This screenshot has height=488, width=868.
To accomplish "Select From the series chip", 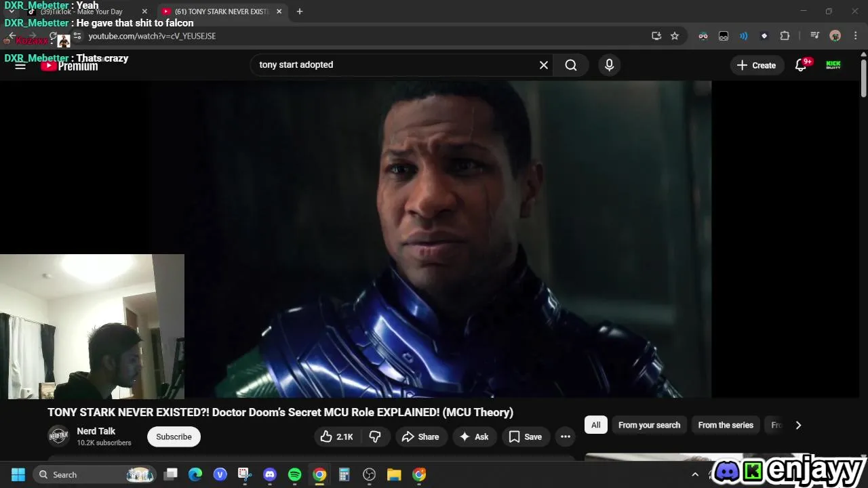I will click(x=726, y=425).
